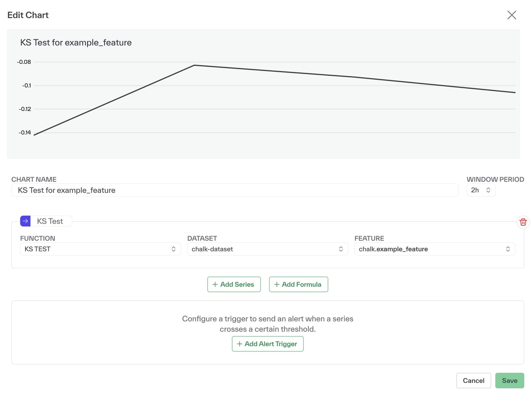The width and height of the screenshot is (532, 394).
Task: Add an Alert Trigger
Action: (x=268, y=344)
